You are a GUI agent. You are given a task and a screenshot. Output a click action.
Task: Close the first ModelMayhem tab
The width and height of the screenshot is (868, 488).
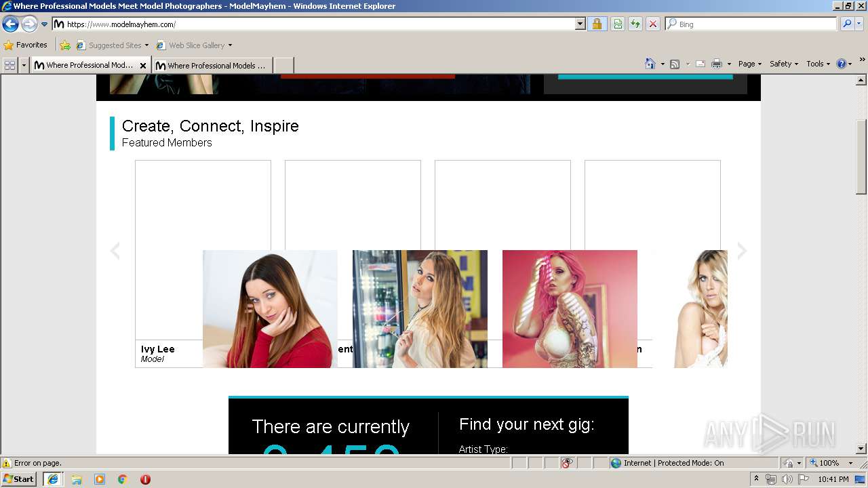[x=143, y=66]
